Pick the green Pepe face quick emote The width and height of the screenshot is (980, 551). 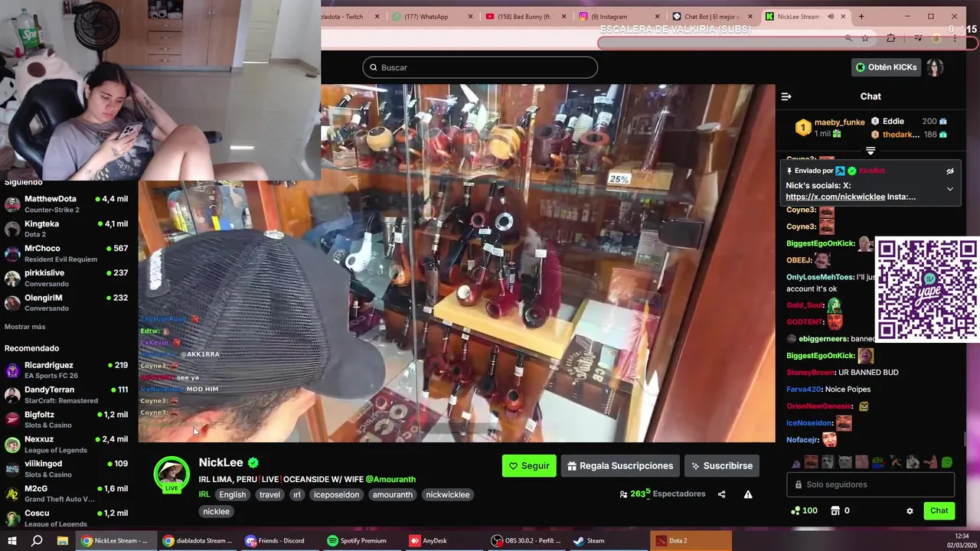pyautogui.click(x=947, y=462)
